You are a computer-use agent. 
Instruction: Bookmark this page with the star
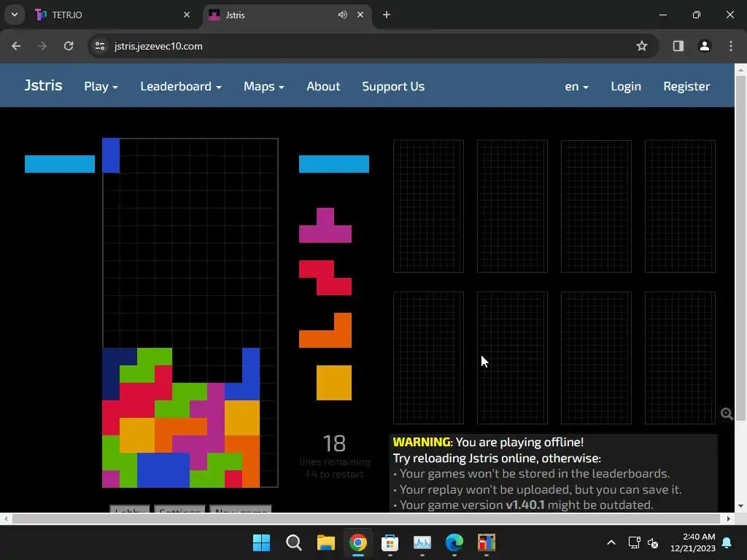coord(642,46)
